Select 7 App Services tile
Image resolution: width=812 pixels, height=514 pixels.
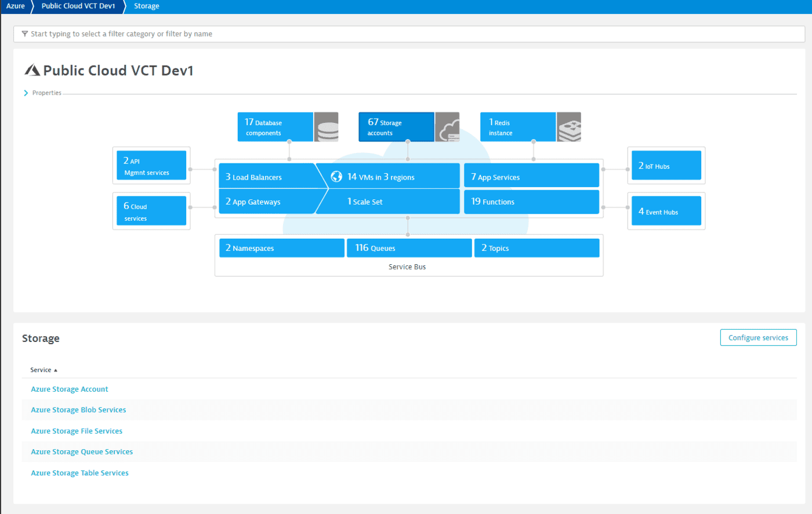point(531,176)
